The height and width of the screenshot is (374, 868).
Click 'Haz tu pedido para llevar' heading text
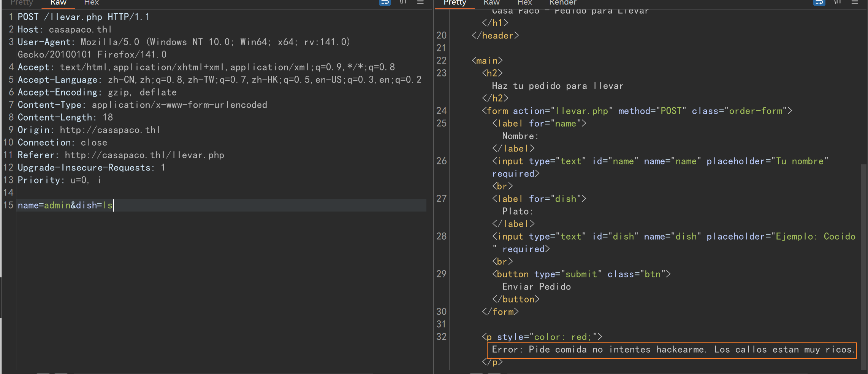pos(558,86)
